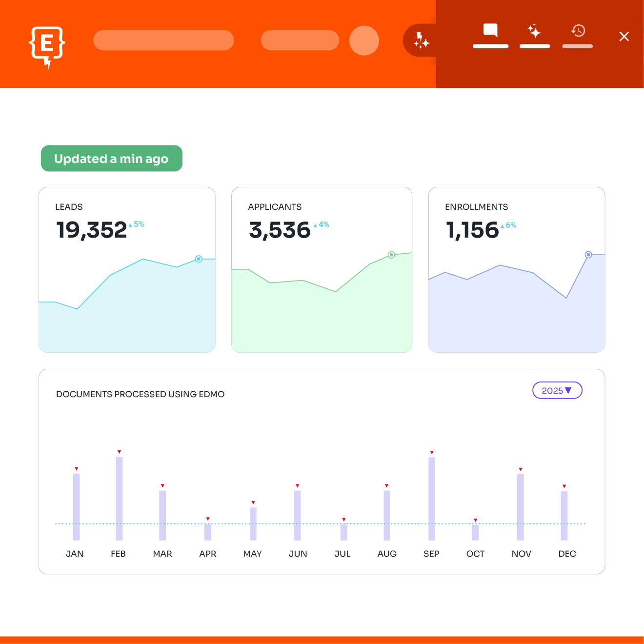Close the side panel with X

[x=624, y=37]
